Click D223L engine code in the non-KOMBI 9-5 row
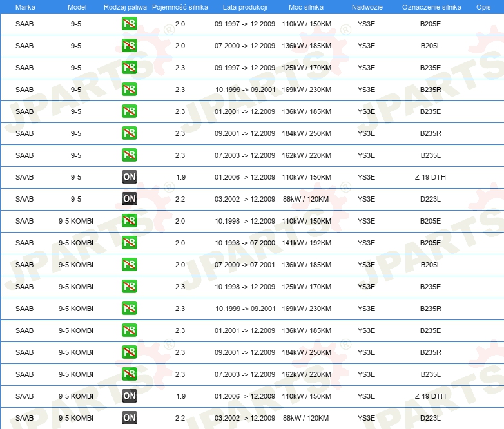The height and width of the screenshot is (429, 504). coord(431,199)
